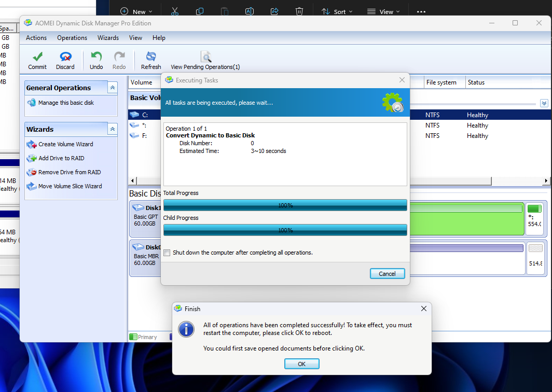Select the NTFS cell in C: row
552x392 pixels.
432,115
